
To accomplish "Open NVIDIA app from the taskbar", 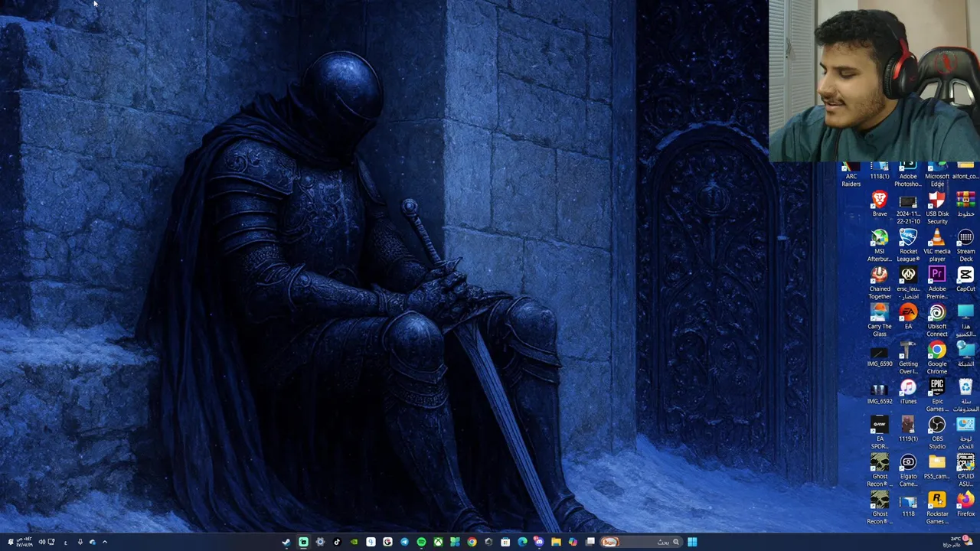I will (x=354, y=542).
